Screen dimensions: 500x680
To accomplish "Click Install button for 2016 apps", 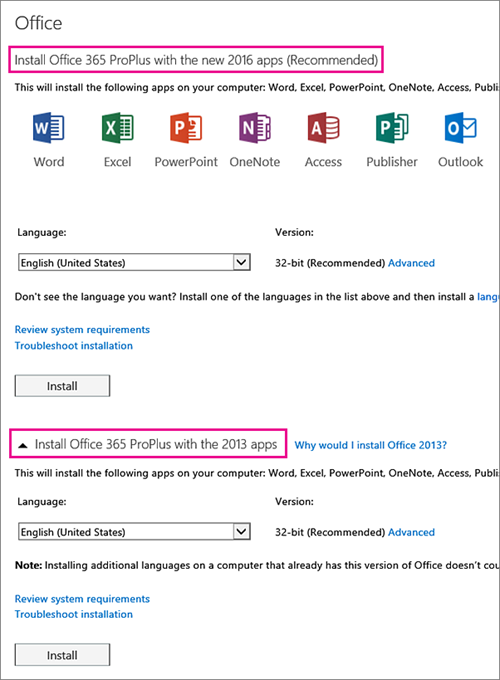I will coord(62,386).
